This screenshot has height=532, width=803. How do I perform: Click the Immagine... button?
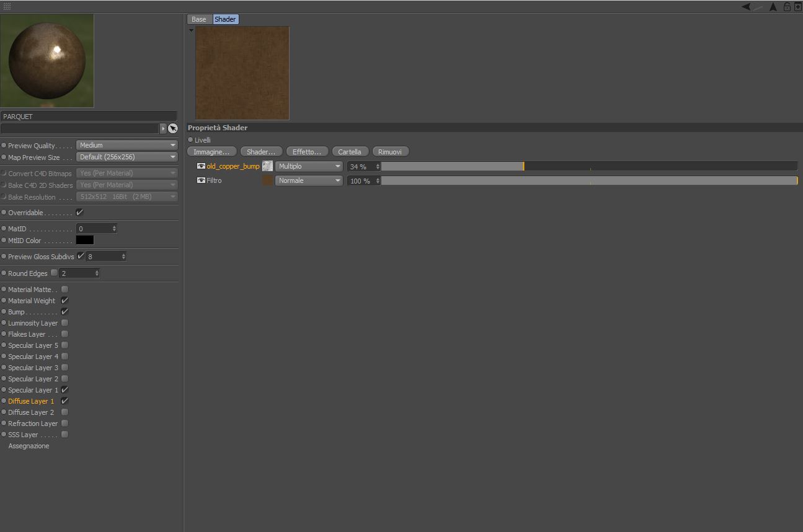(x=212, y=152)
